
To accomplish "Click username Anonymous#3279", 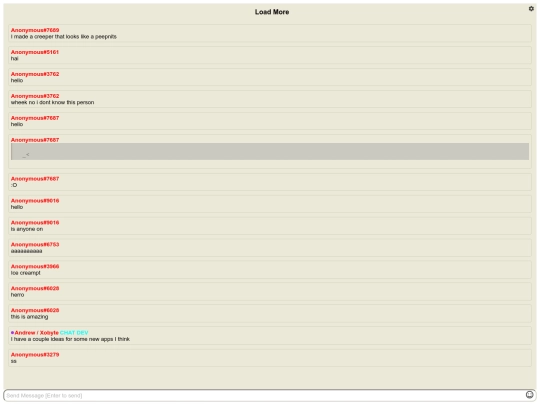I will pos(35,355).
